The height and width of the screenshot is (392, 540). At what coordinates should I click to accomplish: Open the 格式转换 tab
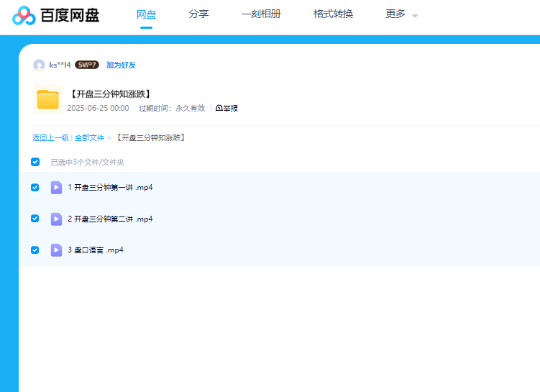333,14
